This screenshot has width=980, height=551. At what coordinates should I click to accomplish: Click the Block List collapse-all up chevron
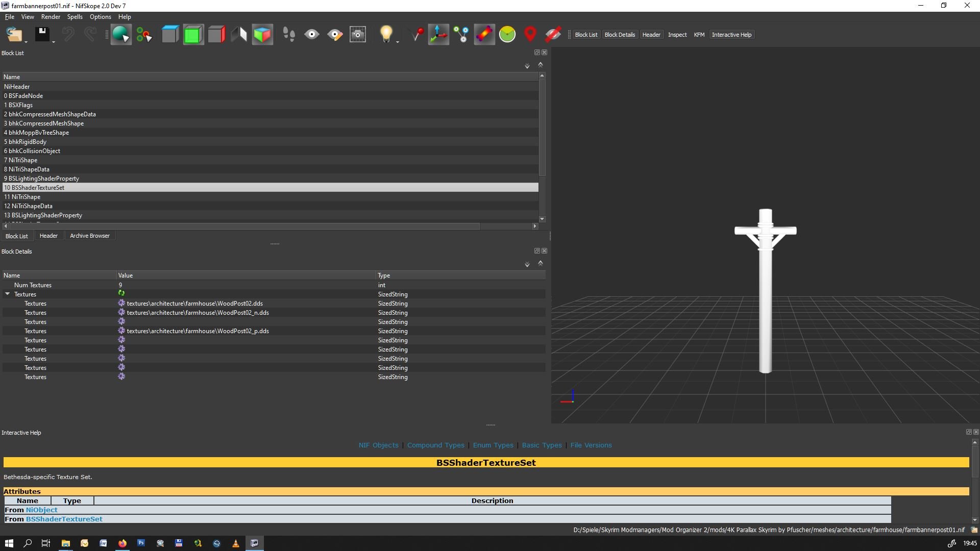(x=541, y=65)
